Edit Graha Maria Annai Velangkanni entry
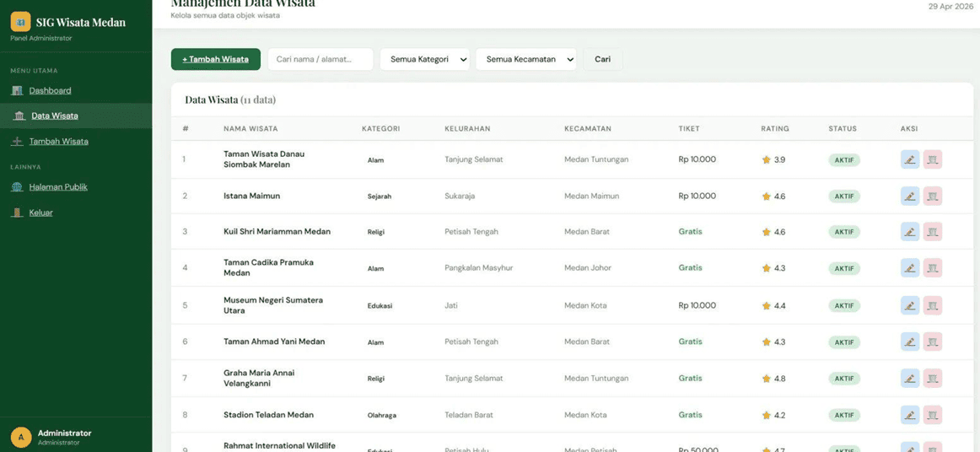The width and height of the screenshot is (980, 452). tap(910, 379)
